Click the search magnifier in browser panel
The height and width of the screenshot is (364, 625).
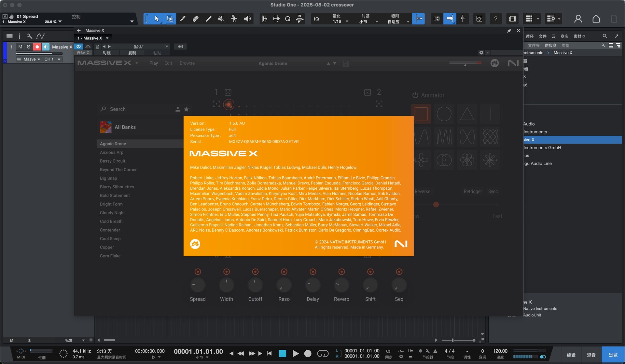605,36
